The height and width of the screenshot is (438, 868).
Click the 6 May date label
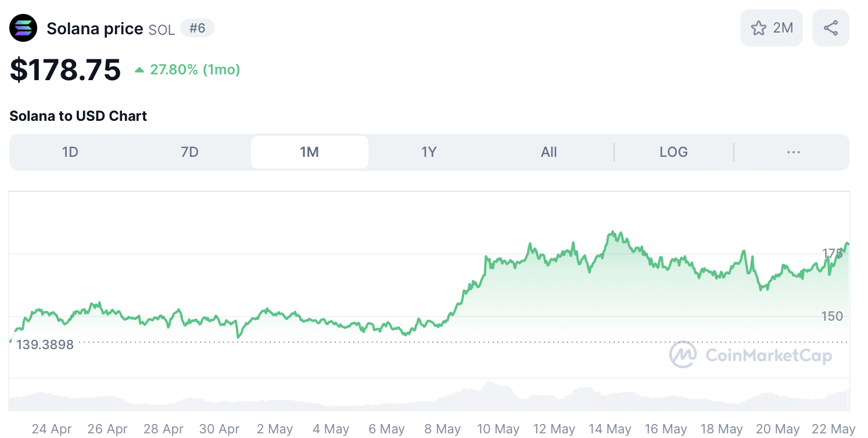click(386, 429)
